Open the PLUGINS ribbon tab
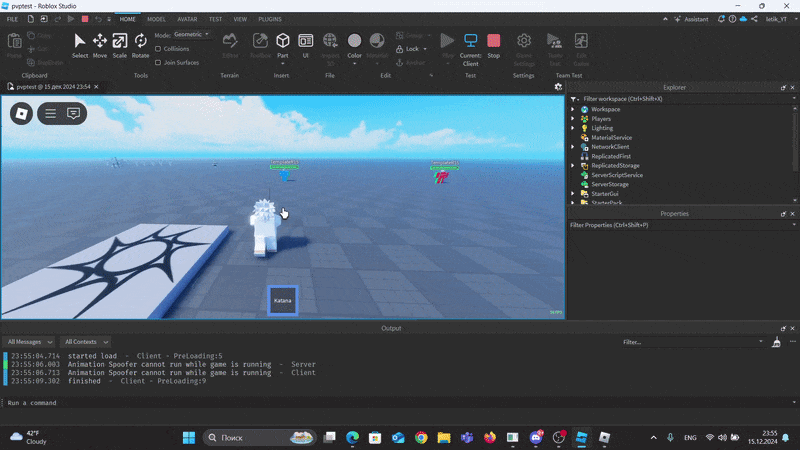 [270, 19]
